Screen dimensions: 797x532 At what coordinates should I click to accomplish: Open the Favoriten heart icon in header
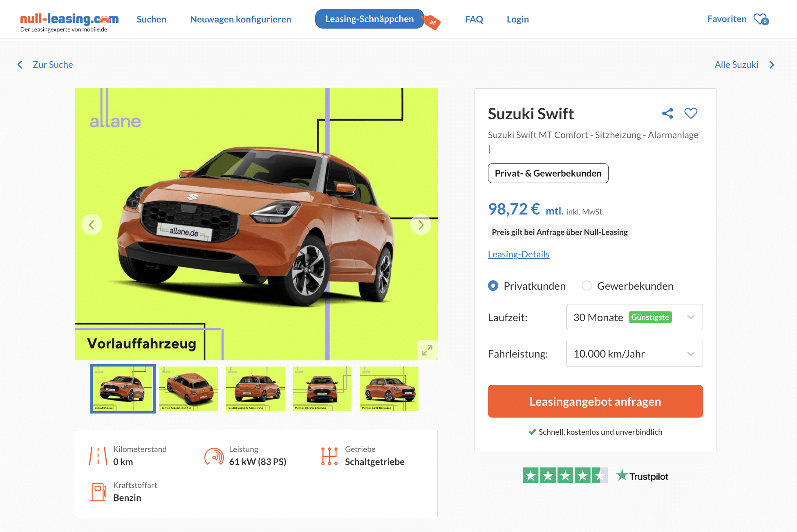tap(761, 19)
